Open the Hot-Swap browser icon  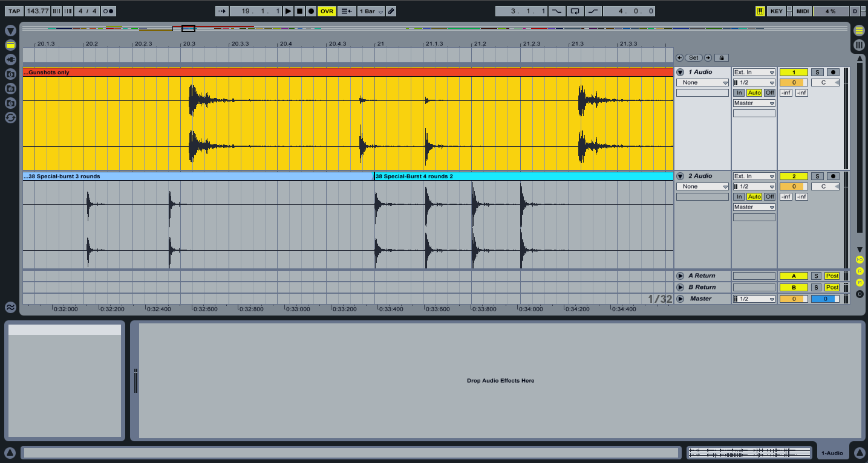click(x=10, y=117)
